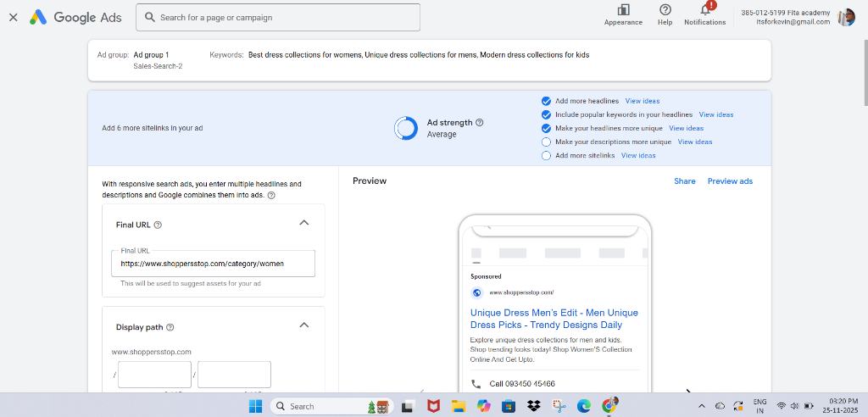Click the phone call icon in the preview
The width and height of the screenshot is (868, 417).
point(476,383)
